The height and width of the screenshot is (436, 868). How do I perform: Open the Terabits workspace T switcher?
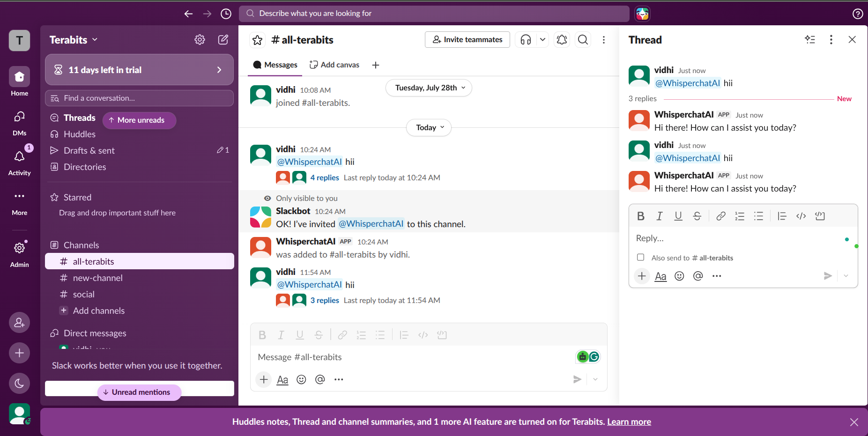point(19,40)
